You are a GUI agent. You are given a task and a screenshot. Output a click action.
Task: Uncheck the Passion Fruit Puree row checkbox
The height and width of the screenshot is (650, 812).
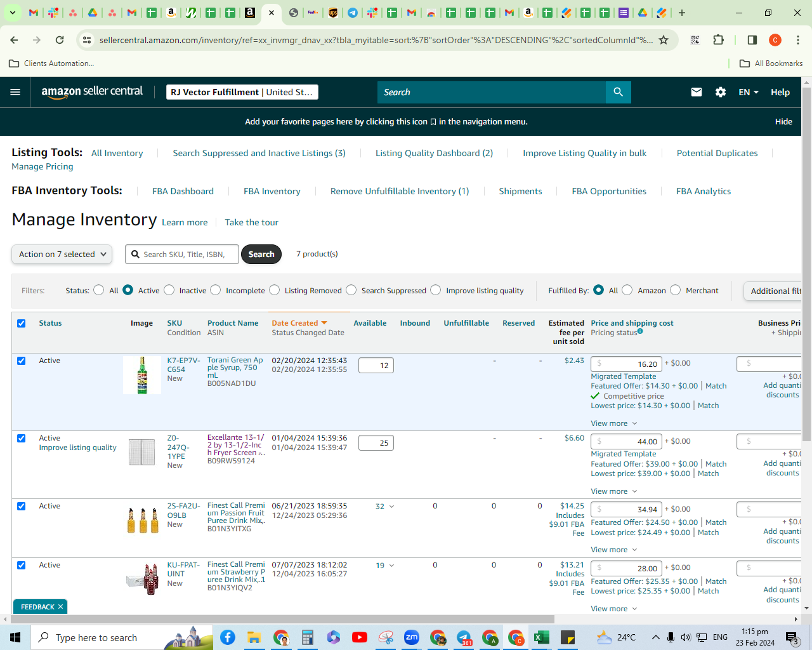22,507
